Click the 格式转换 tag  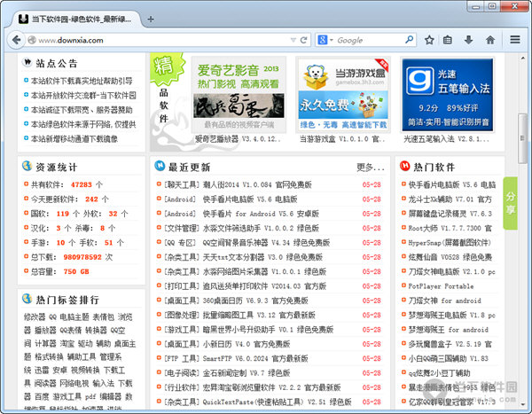coord(49,356)
